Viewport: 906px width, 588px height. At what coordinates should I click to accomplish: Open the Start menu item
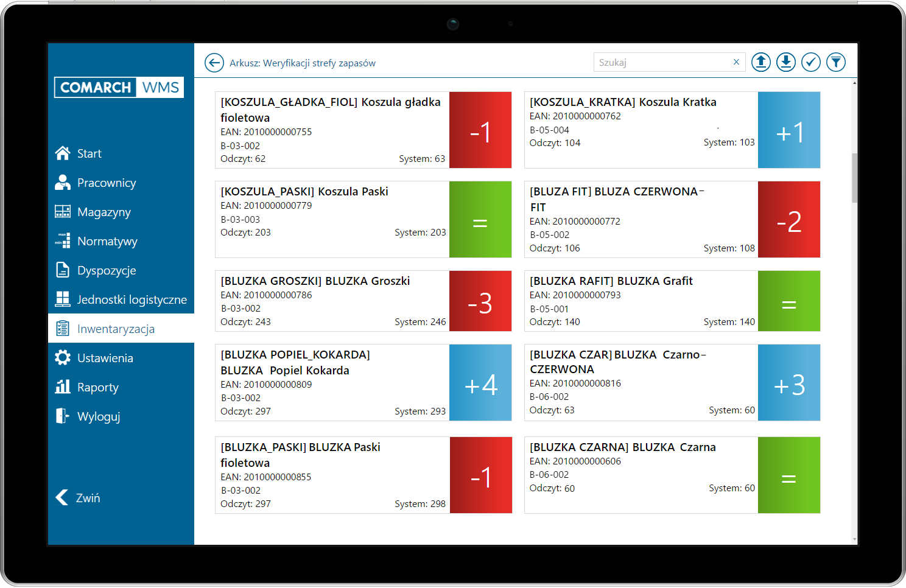coord(89,153)
